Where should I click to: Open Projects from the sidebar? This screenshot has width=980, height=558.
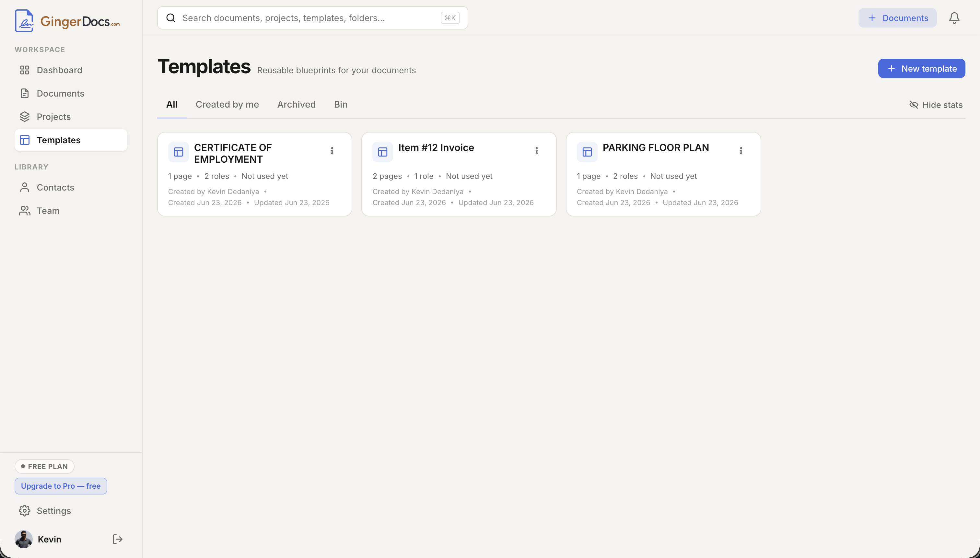(x=71, y=117)
